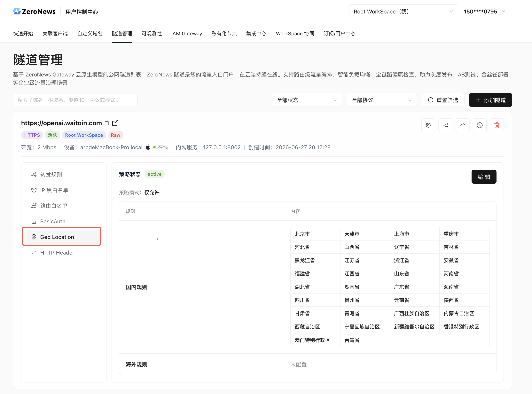532x394 pixels.
Task: Open tunnel URL in new window icon
Action: point(115,123)
